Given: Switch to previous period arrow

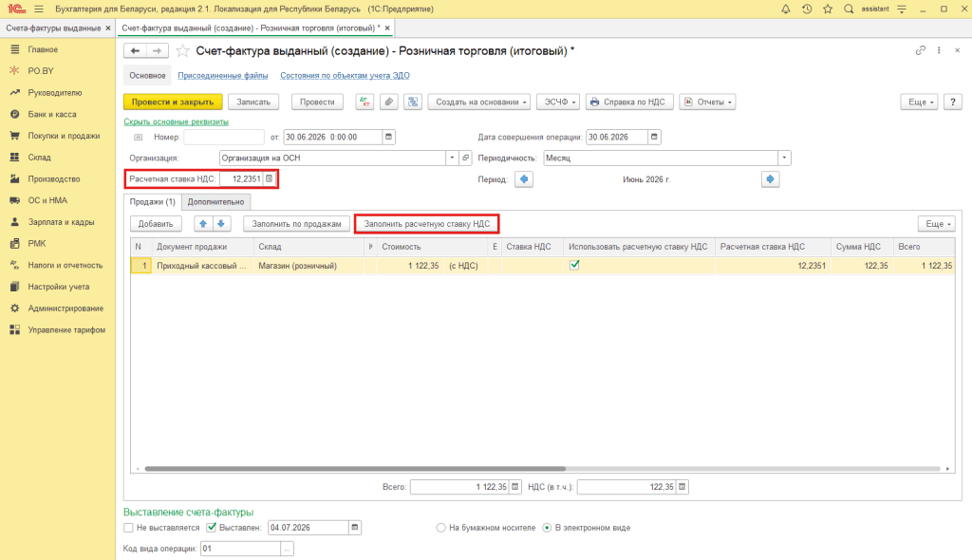Looking at the screenshot, I should (x=524, y=179).
